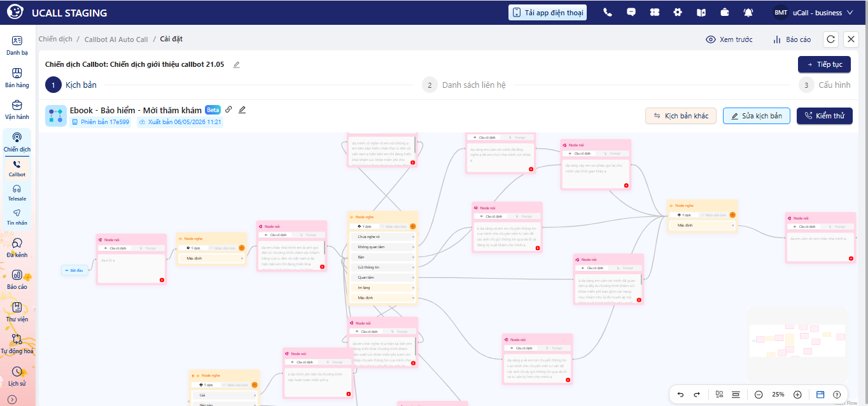
Task: Open Bán hàng in the sidebar
Action: coord(17,78)
